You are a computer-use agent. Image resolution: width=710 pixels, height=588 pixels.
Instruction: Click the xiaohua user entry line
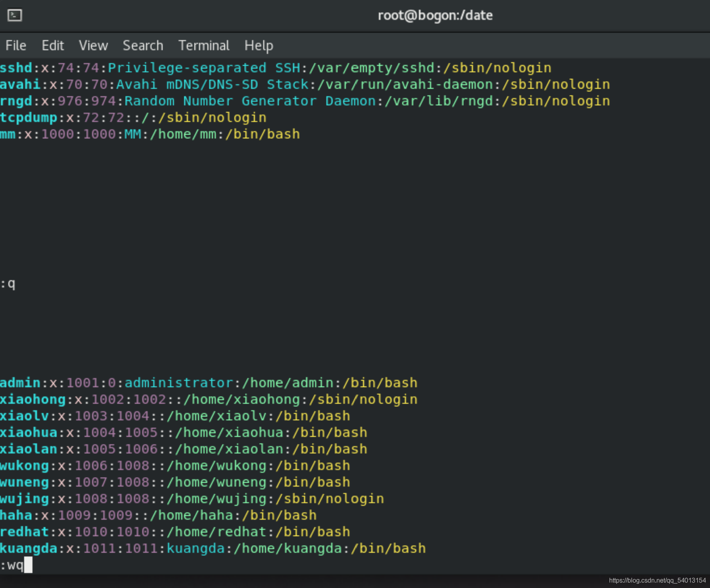point(183,433)
